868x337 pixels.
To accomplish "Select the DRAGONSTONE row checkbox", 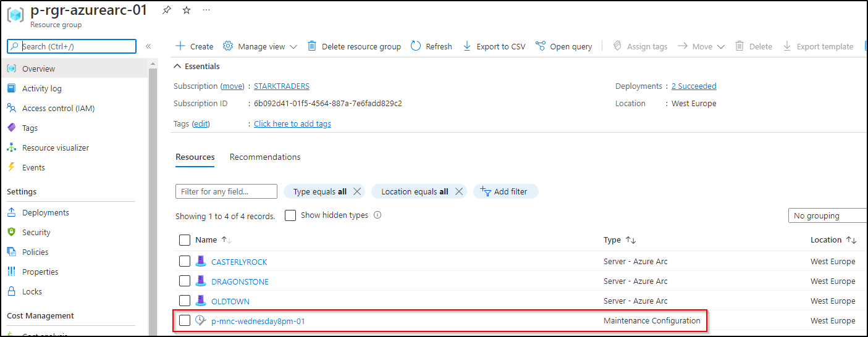I will tap(185, 281).
